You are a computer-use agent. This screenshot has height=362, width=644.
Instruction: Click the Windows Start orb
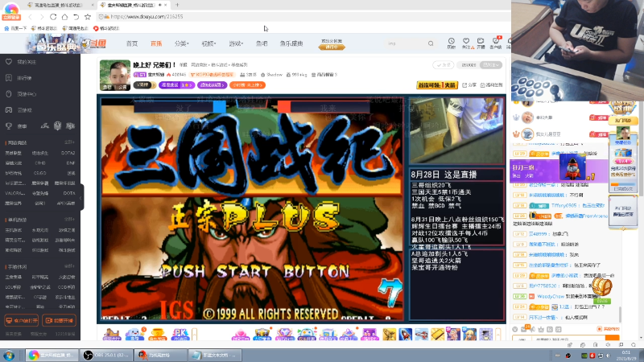9,355
